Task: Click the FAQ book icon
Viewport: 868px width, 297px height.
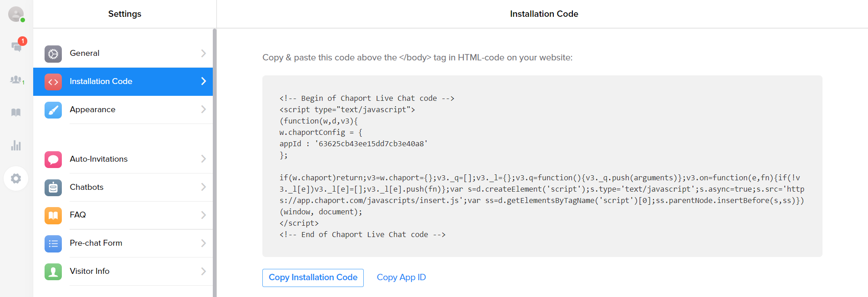Action: (x=53, y=215)
